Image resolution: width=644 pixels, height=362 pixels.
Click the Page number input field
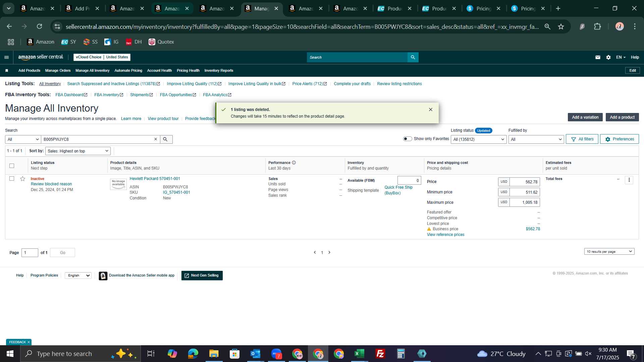pos(30,253)
